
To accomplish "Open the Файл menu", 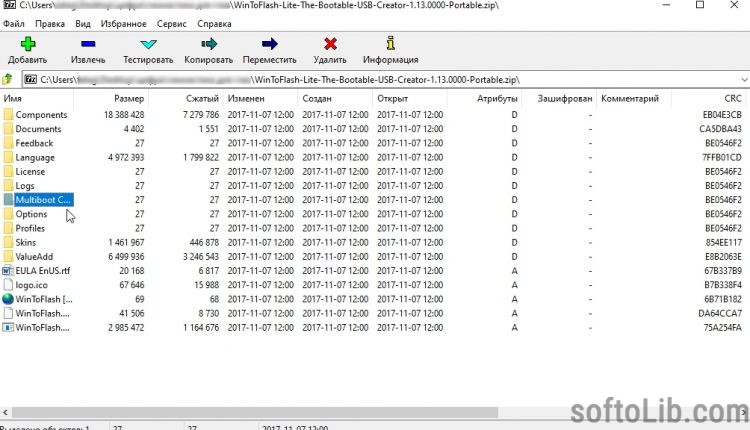I will click(14, 23).
